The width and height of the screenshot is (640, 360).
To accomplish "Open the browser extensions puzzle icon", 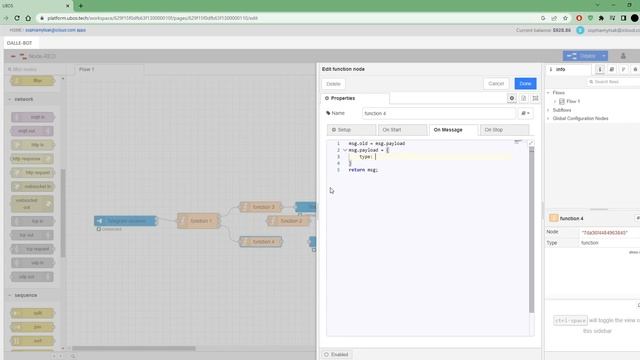I will point(601,18).
